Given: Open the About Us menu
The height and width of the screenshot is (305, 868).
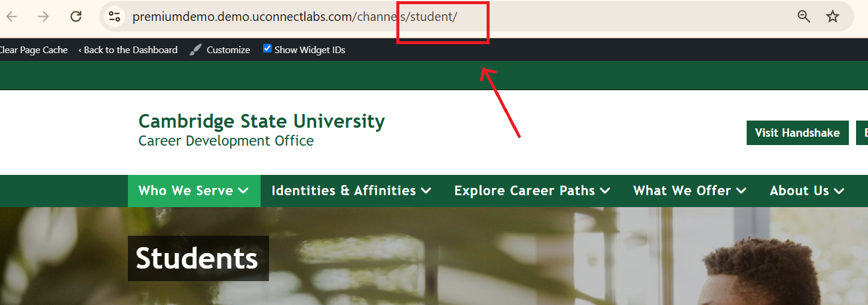Looking at the screenshot, I should pyautogui.click(x=806, y=191).
